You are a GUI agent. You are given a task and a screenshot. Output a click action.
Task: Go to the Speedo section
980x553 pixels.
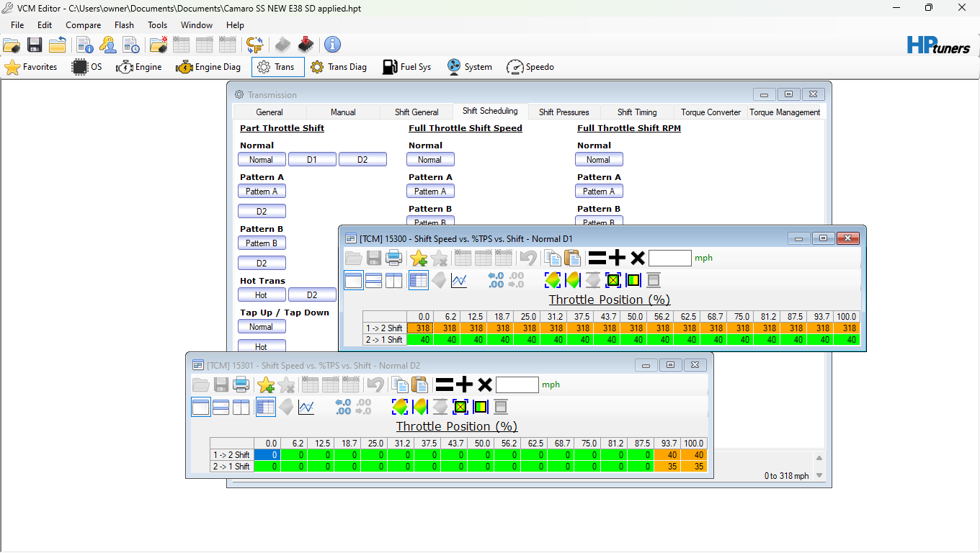[x=530, y=67]
